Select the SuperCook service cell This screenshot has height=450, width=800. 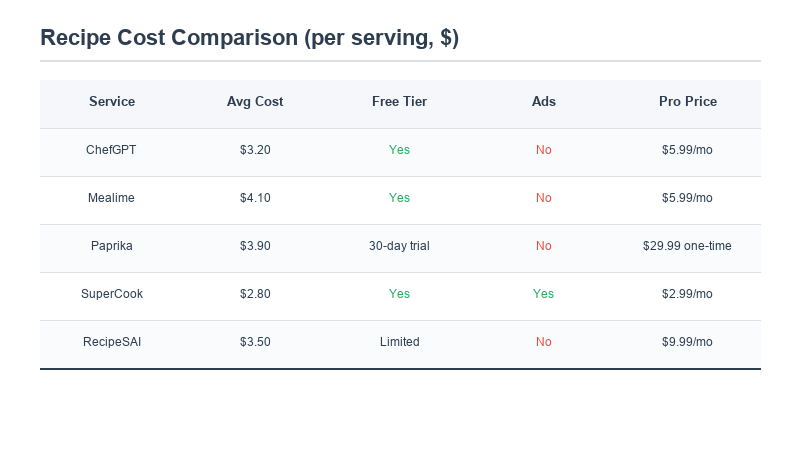pyautogui.click(x=112, y=294)
